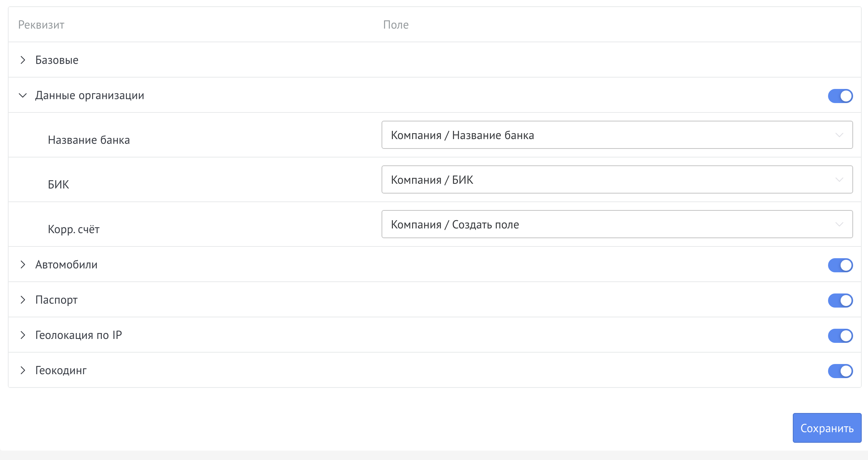Toggle the Геокодинг switch off
The image size is (868, 460).
tap(840, 371)
